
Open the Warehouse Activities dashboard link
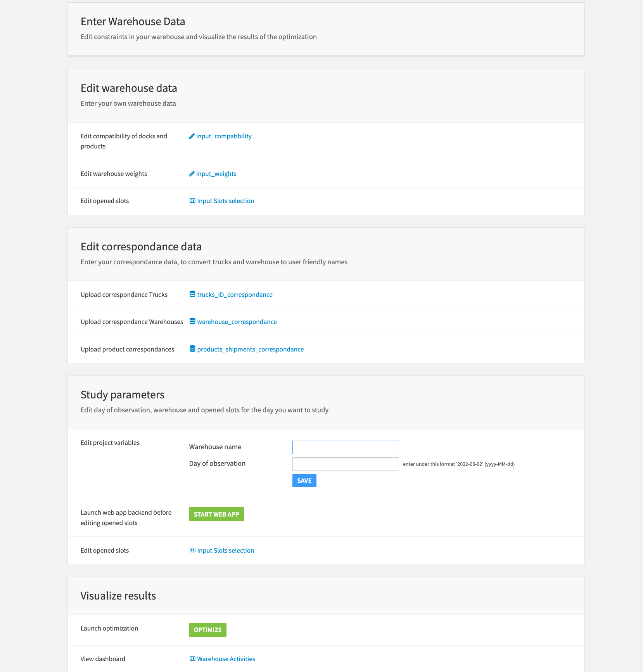click(226, 659)
